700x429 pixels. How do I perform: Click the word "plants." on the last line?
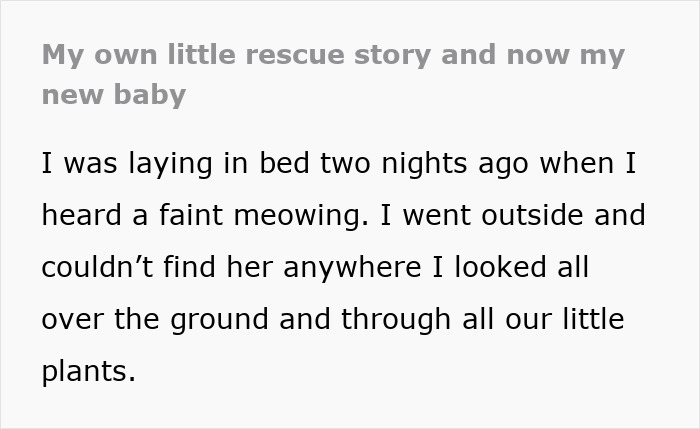click(x=88, y=371)
